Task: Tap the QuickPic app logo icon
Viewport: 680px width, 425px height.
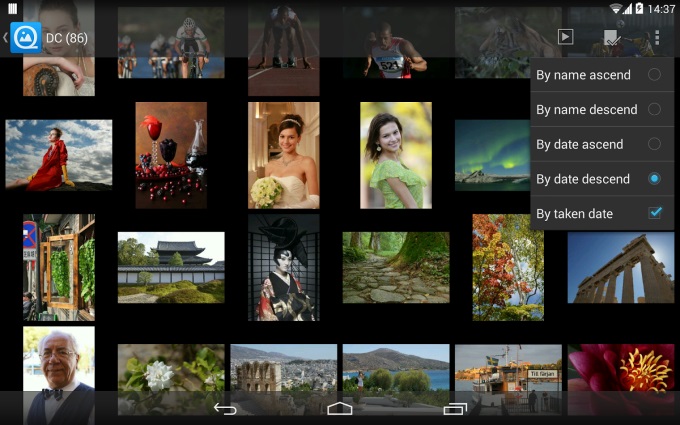Action: (25, 37)
